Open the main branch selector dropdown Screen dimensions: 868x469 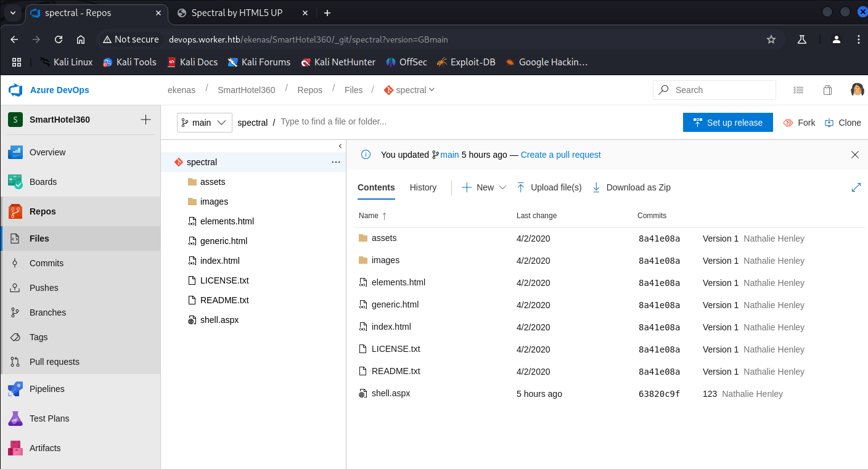(x=205, y=123)
